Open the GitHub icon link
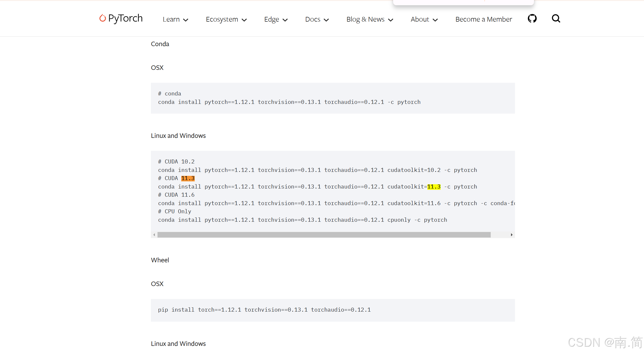Viewport: 644px width, 353px height. [x=532, y=18]
